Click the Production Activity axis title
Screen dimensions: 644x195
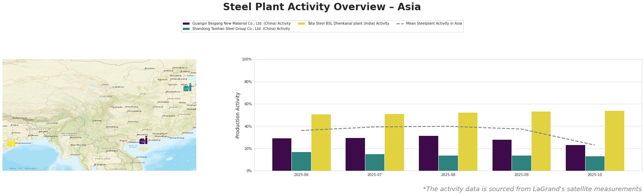tap(238, 115)
